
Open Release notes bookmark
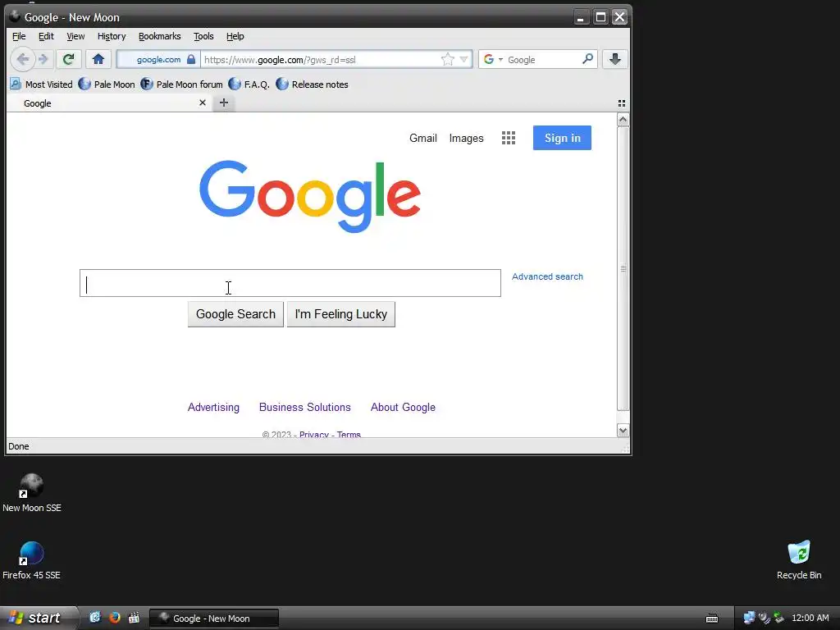tap(313, 84)
